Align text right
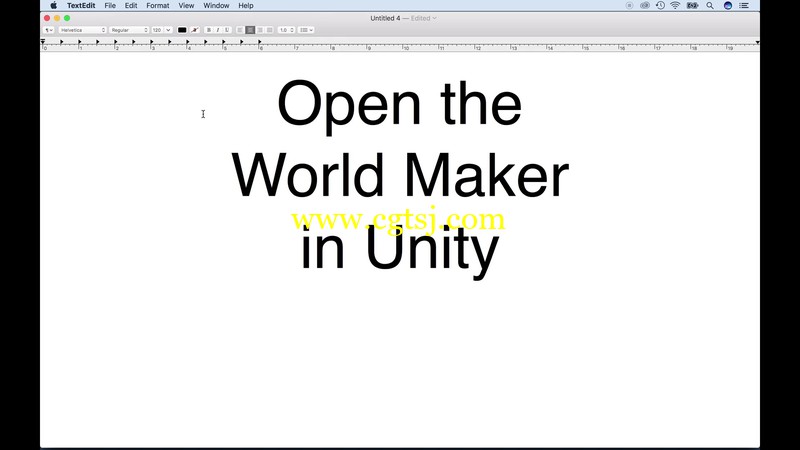Screen dimensions: 800x450 click(260, 30)
